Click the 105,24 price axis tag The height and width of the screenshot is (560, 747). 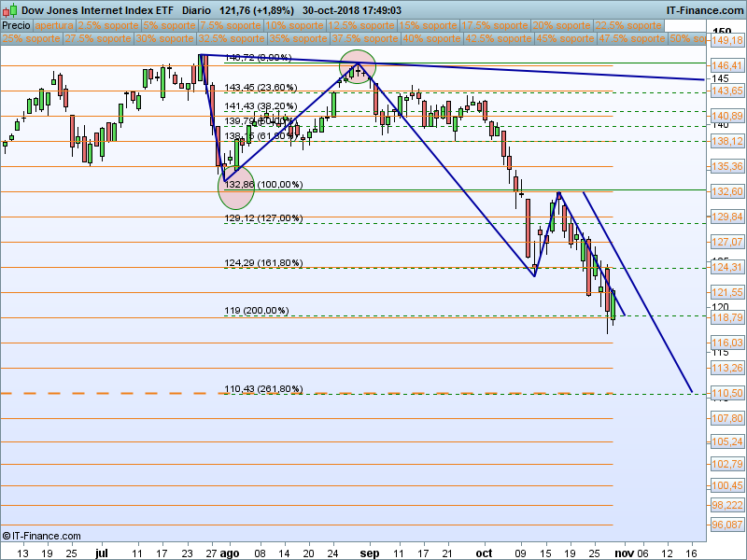727,441
